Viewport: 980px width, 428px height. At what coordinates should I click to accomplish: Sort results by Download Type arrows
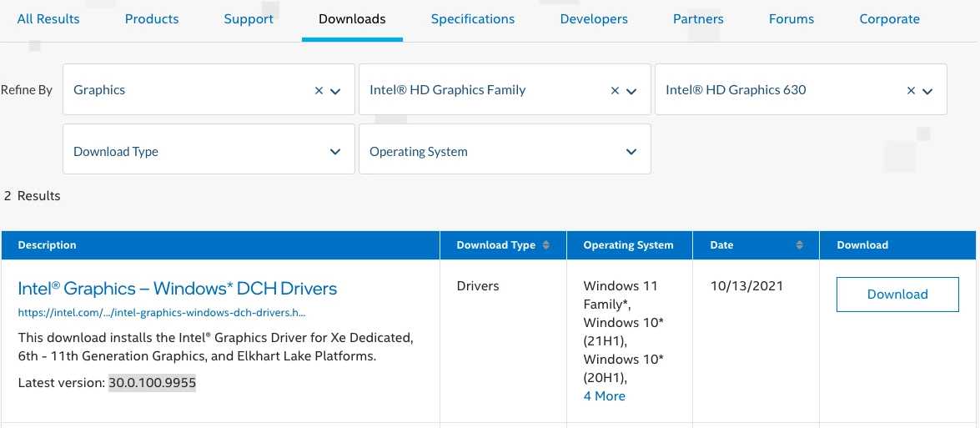tap(545, 245)
